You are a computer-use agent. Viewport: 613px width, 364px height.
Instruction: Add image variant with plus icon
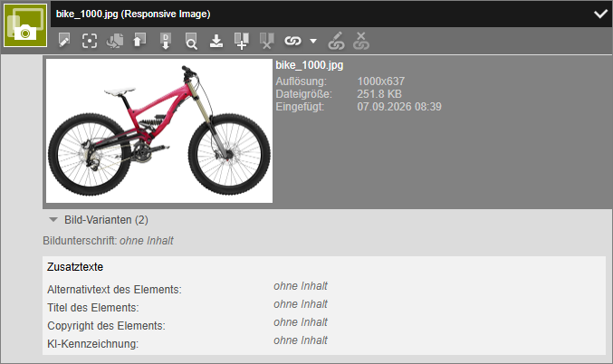[x=241, y=41]
